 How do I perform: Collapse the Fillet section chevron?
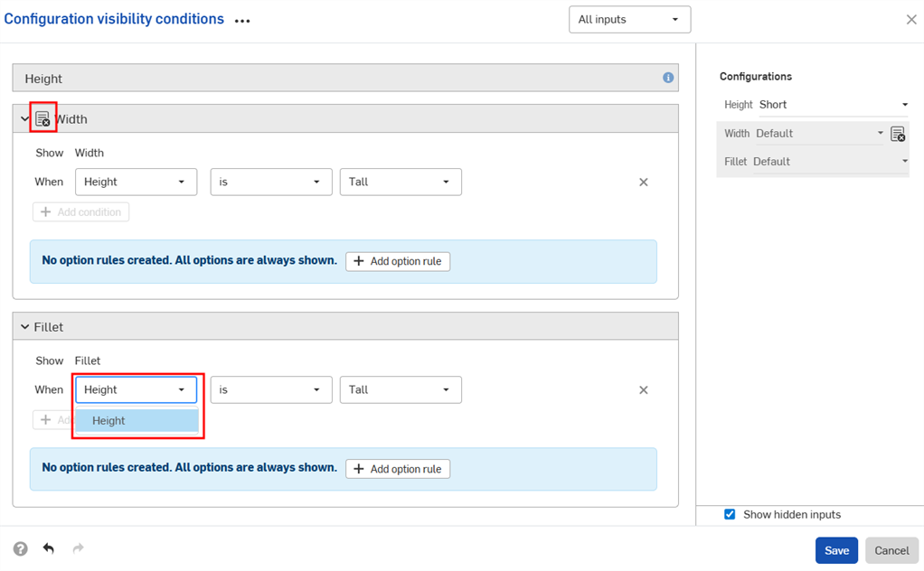pos(24,327)
